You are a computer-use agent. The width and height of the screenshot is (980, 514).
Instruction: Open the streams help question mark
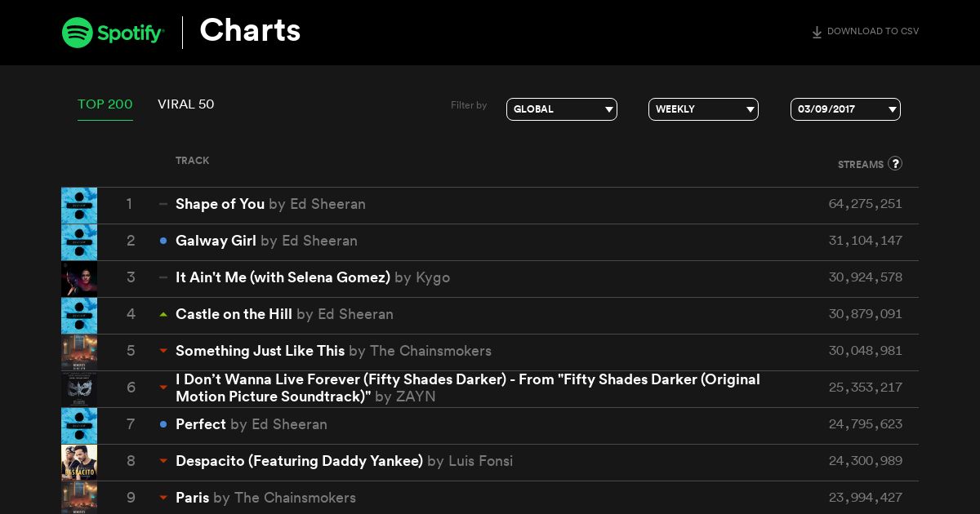[895, 163]
